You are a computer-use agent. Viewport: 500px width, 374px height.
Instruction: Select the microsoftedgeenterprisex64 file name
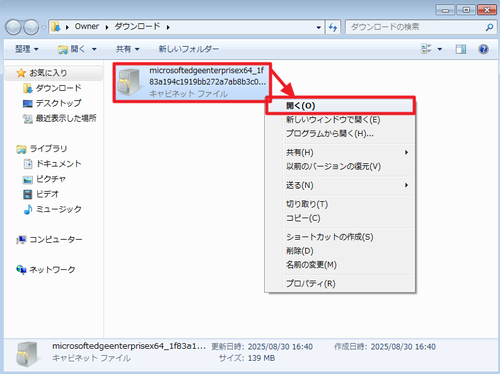click(x=207, y=76)
